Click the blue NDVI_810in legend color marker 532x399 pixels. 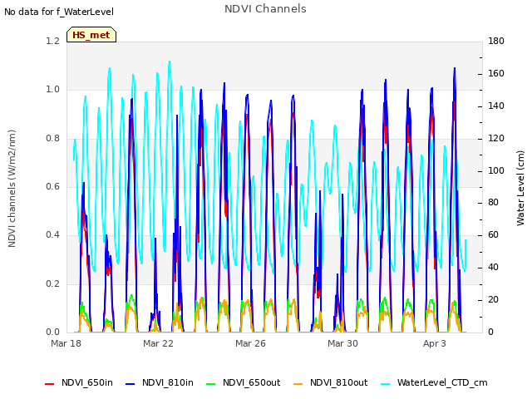(x=130, y=384)
